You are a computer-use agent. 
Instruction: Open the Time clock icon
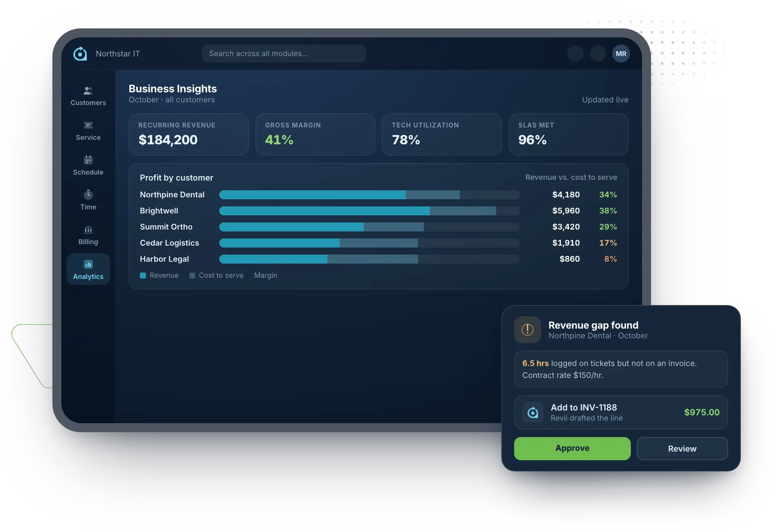coord(88,194)
